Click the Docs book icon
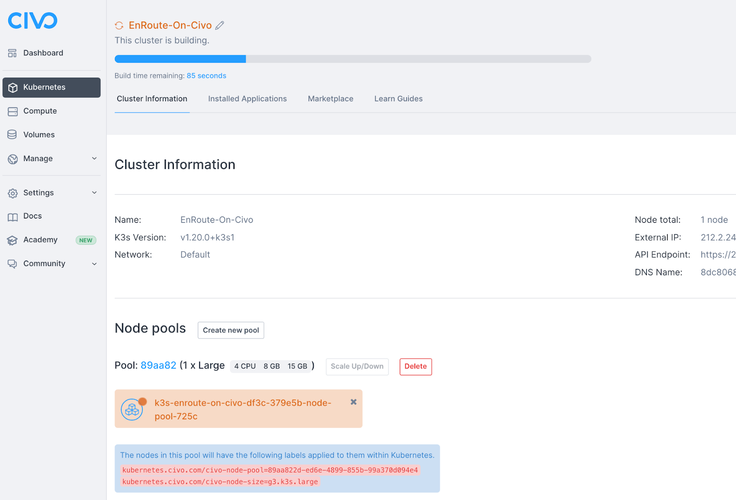This screenshot has height=500, width=736. click(13, 216)
